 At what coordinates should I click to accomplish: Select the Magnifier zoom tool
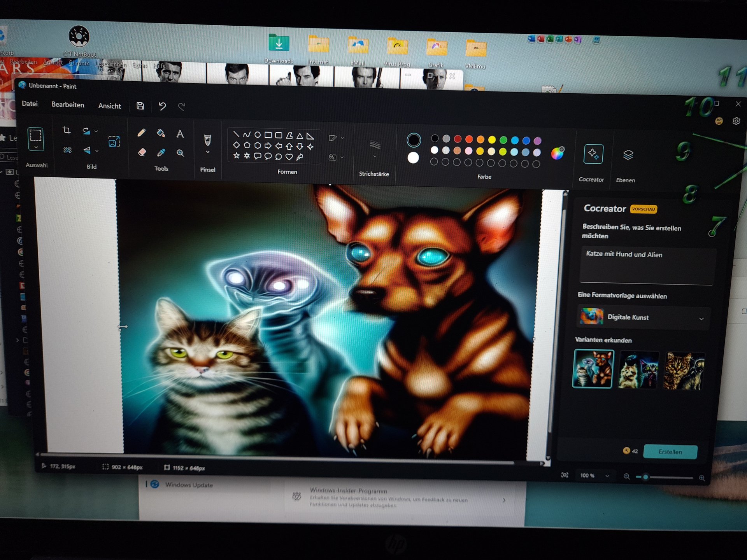coord(180,153)
